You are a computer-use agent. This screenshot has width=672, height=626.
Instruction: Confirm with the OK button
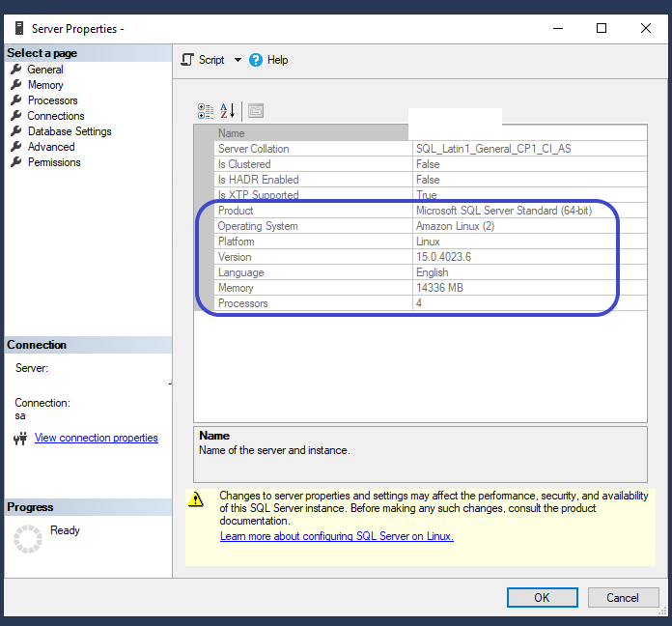[x=543, y=597]
